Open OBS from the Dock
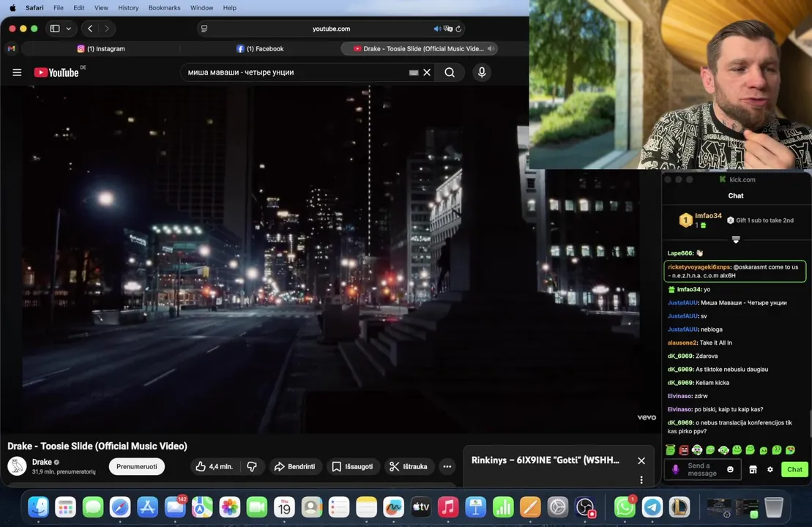812x527 pixels. (585, 507)
